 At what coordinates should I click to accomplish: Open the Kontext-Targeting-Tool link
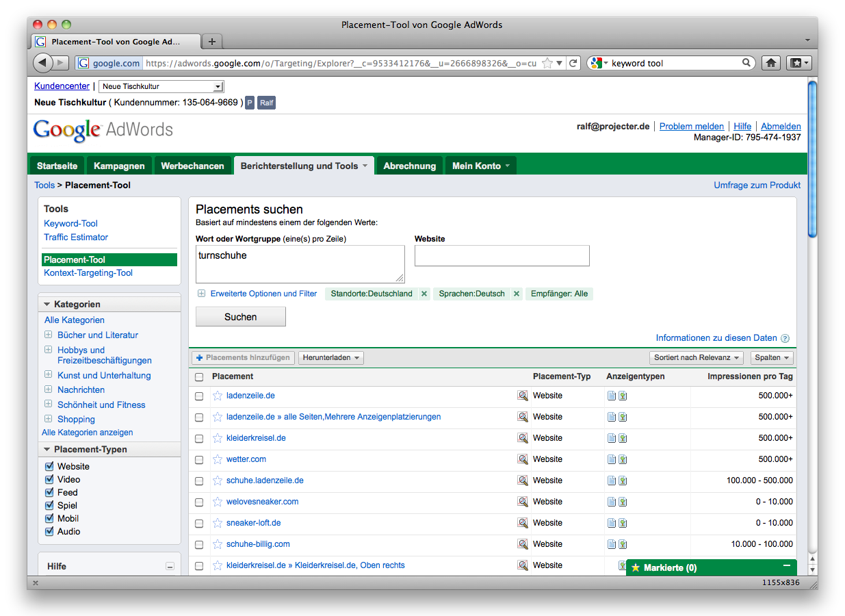[x=88, y=272]
